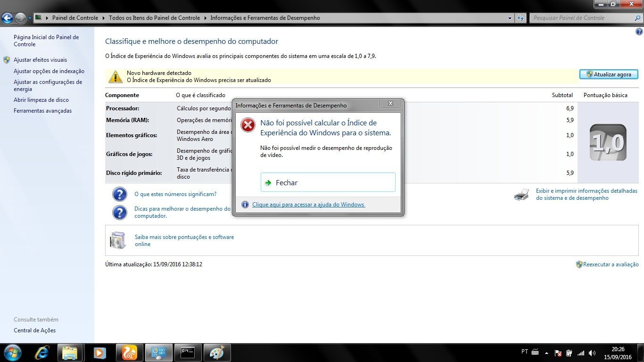Open the address bar history dropdown
644x362 pixels.
510,18
